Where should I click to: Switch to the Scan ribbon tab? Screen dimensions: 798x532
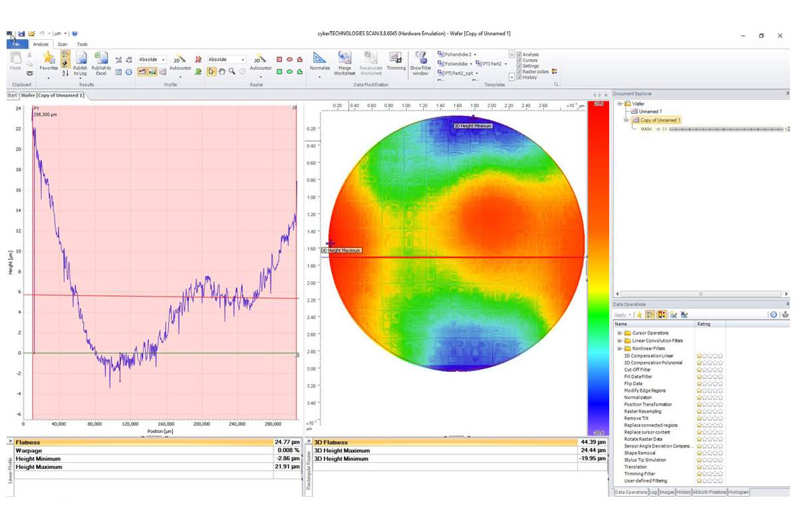[63, 45]
